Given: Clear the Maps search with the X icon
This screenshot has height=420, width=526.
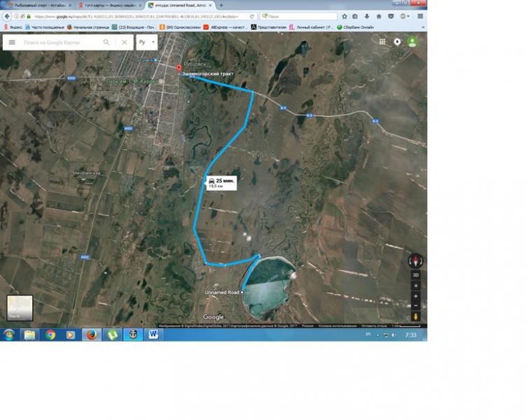Looking at the screenshot, I should 125,42.
